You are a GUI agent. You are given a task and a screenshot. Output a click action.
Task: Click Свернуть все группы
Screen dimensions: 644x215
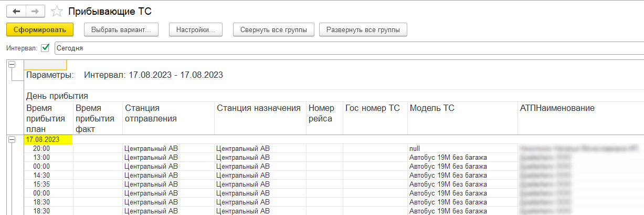coord(273,30)
